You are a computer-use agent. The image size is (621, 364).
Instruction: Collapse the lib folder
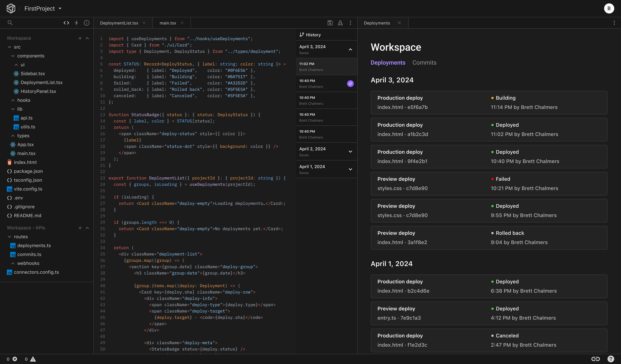click(13, 109)
